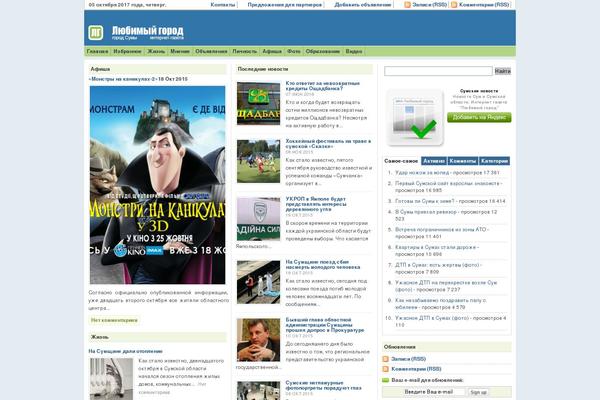Open the Объявления menu item
The height and width of the screenshot is (400, 600).
pos(211,51)
